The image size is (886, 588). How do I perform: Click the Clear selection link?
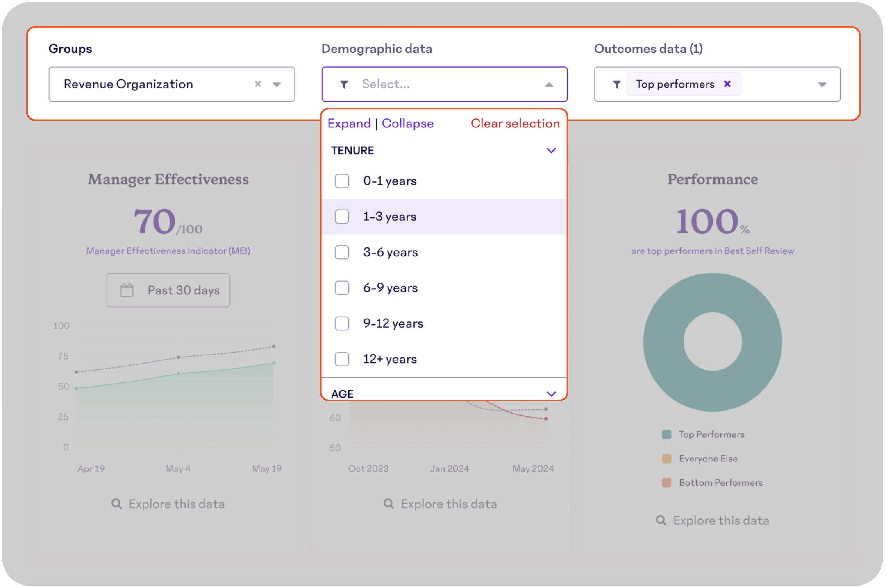click(515, 123)
